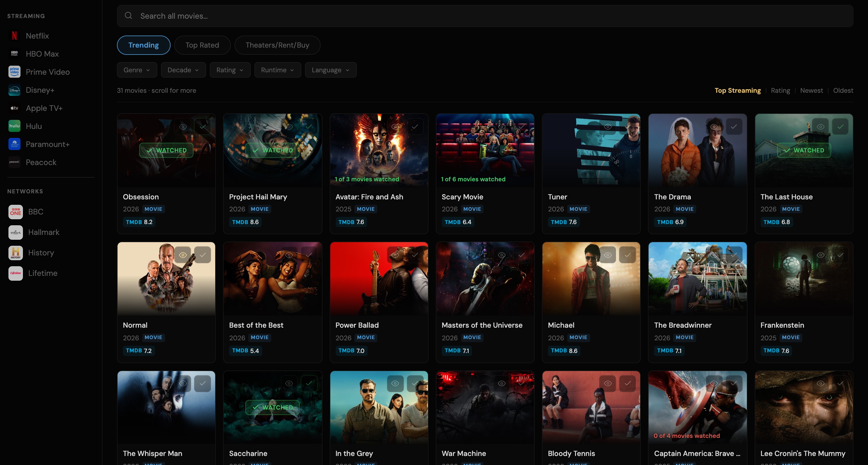Toggle eye icon on Tuner card
This screenshot has width=868, height=465.
coord(608,126)
